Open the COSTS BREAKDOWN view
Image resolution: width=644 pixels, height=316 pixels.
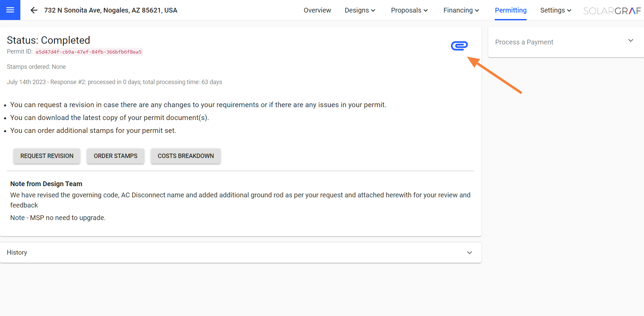point(186,156)
